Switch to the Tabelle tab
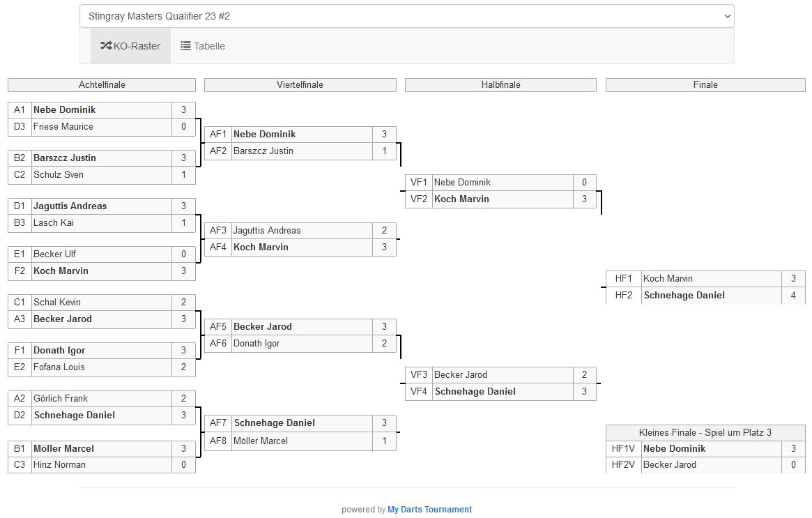The height and width of the screenshot is (518, 812). tap(203, 46)
